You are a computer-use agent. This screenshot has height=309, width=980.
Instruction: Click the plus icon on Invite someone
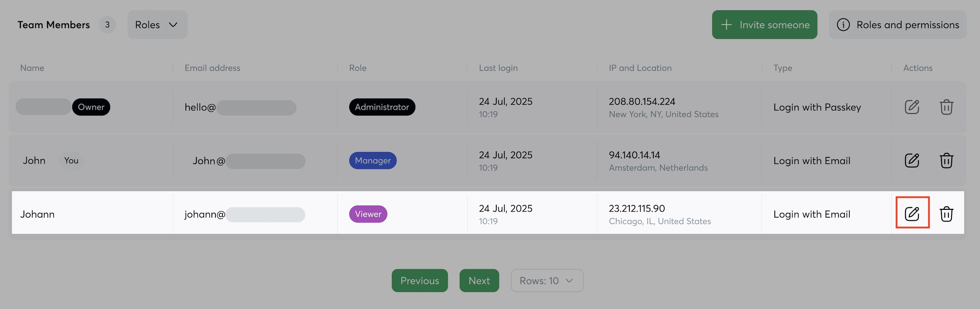[726, 25]
